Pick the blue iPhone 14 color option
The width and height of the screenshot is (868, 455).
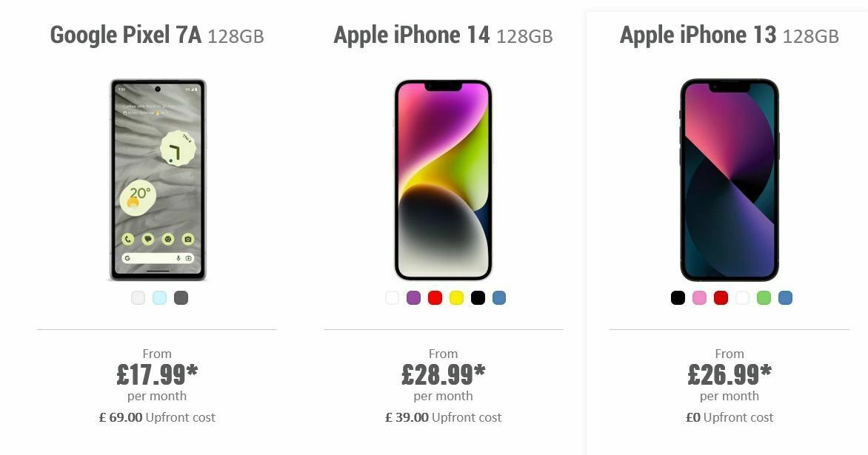pos(501,297)
